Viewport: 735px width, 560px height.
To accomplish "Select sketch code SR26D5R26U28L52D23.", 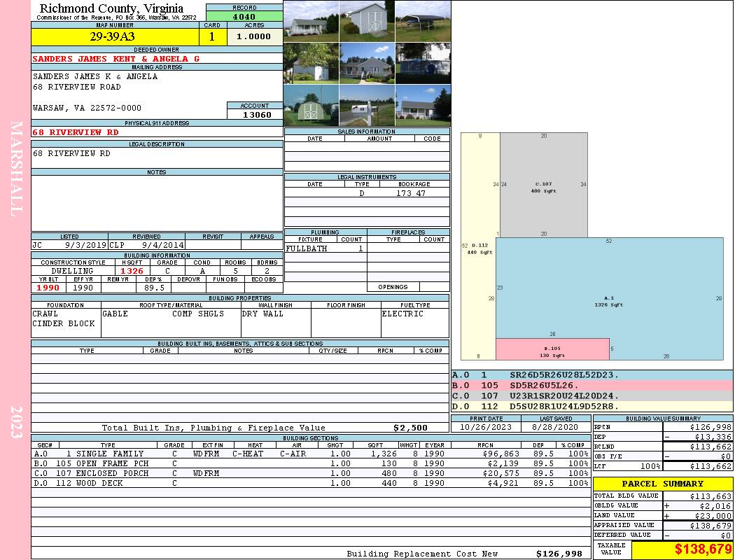I will point(564,375).
